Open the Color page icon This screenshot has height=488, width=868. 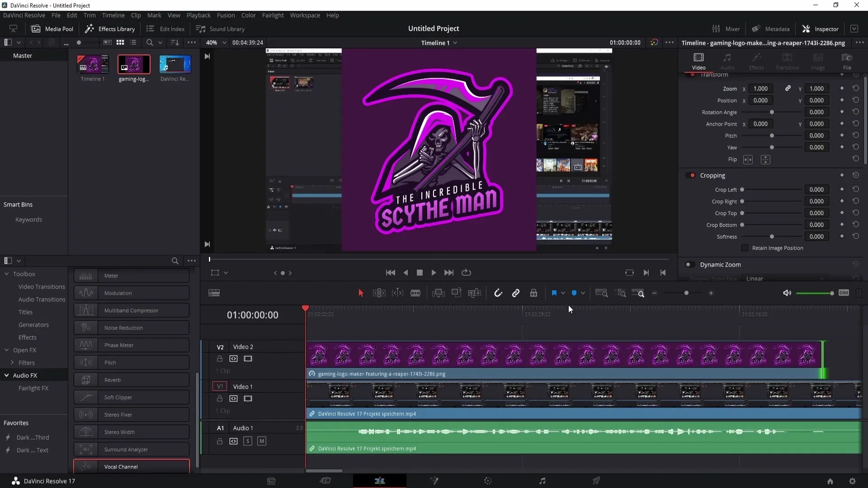(x=488, y=481)
